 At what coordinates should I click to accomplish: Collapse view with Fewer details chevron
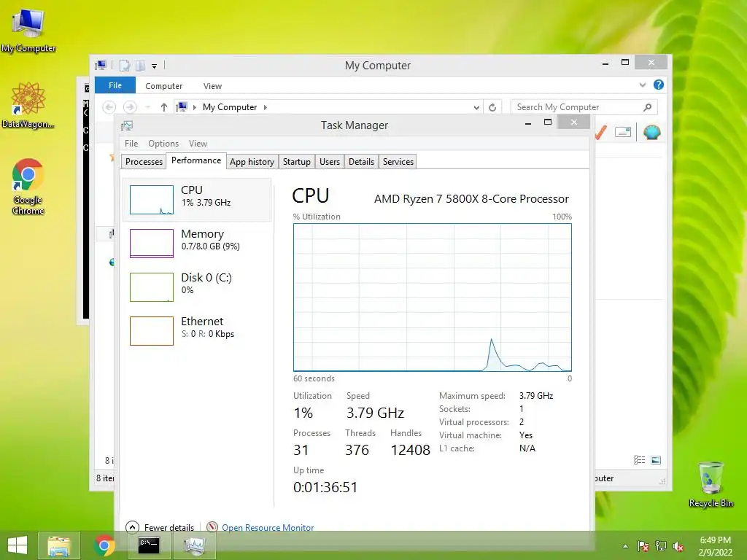tap(132, 527)
